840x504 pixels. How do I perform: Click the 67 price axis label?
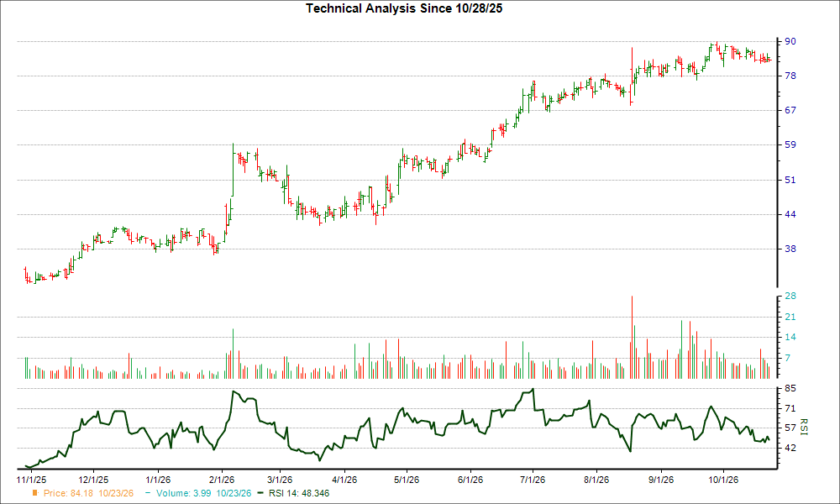[790, 110]
